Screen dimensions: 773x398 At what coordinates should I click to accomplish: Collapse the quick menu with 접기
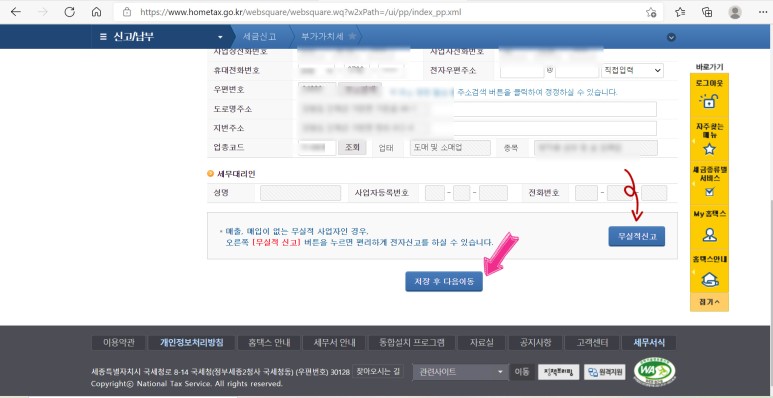pos(709,302)
